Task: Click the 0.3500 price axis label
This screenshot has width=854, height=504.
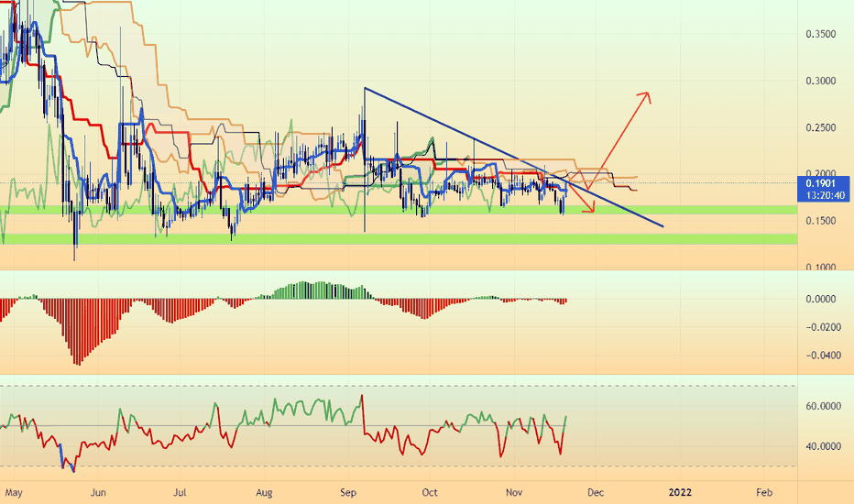Action: [820, 34]
